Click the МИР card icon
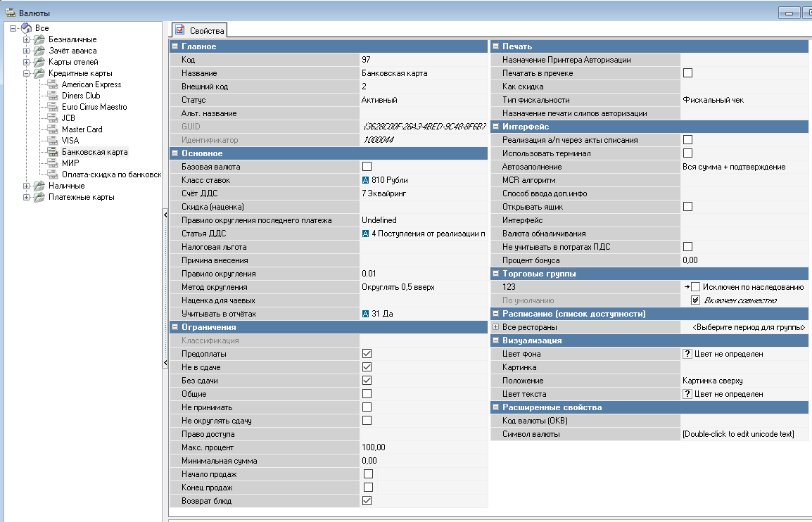 coord(52,163)
